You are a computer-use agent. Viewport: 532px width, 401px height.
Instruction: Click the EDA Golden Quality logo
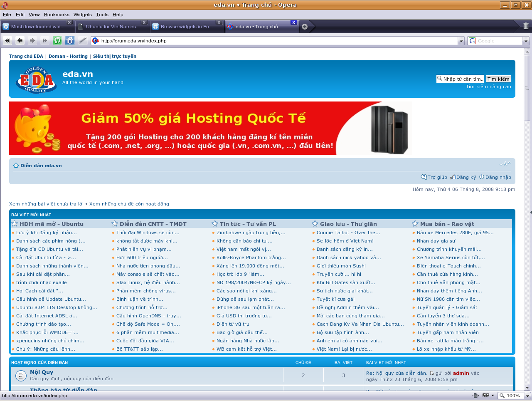coord(37,79)
